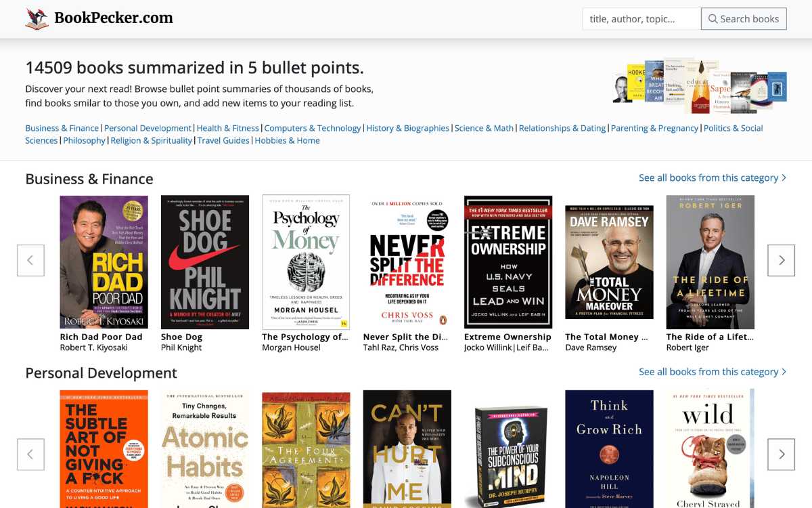Click the Search books button
812x508 pixels.
744,19
